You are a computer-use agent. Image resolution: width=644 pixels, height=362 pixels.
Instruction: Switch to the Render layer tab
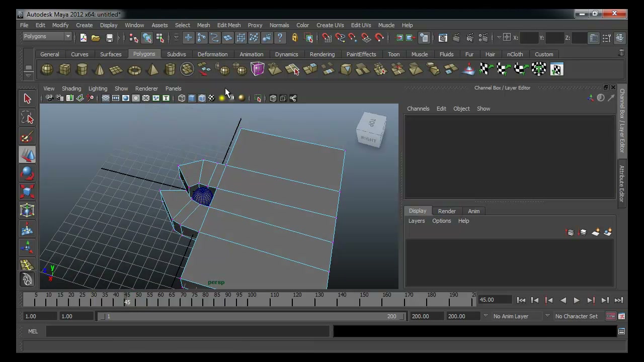447,211
